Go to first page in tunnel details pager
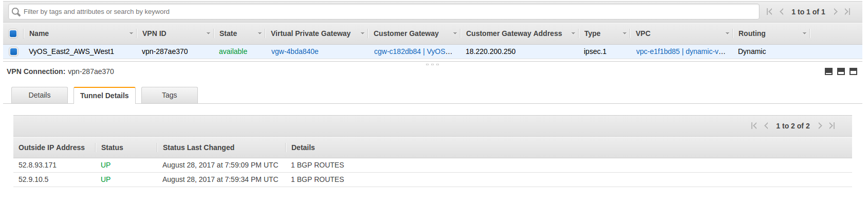Screen dimensions: 868x222 pyautogui.click(x=754, y=126)
